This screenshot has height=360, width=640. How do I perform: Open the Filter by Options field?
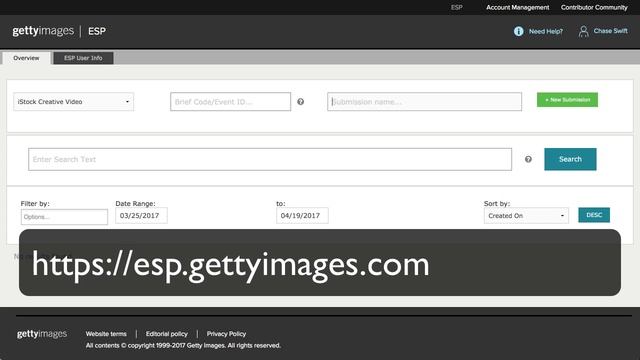tap(64, 217)
